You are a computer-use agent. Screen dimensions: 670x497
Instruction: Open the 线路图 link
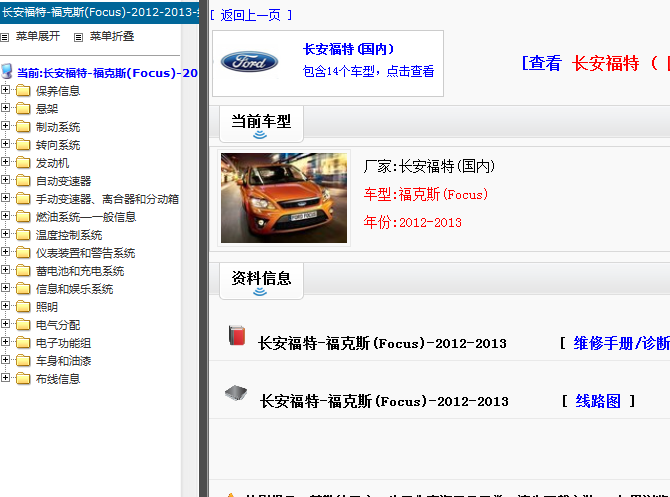coord(598,401)
